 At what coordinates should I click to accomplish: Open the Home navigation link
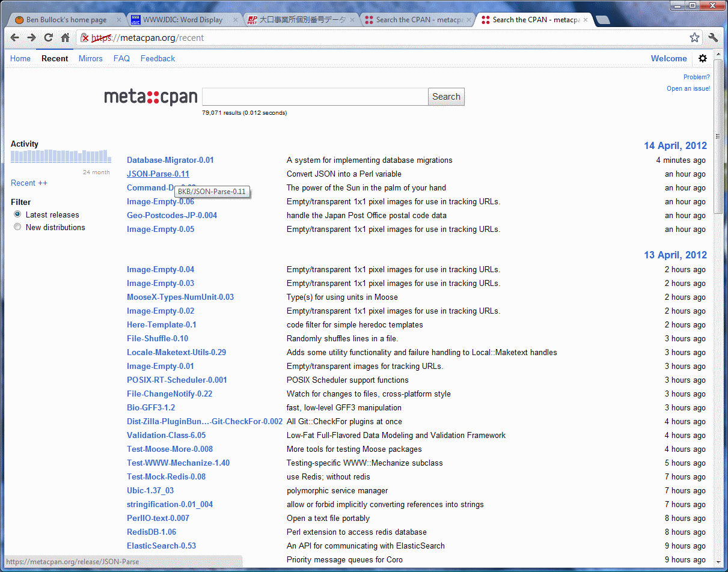(x=20, y=58)
